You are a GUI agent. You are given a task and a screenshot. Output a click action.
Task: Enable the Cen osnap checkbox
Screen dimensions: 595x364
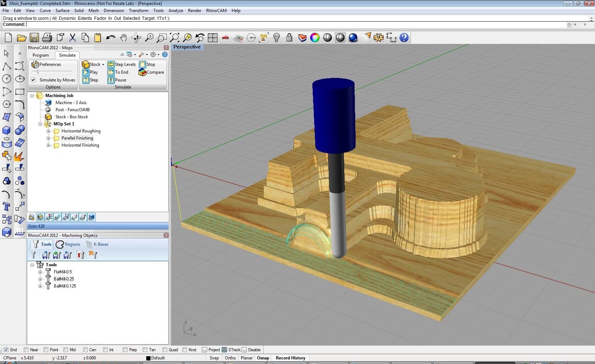point(85,349)
